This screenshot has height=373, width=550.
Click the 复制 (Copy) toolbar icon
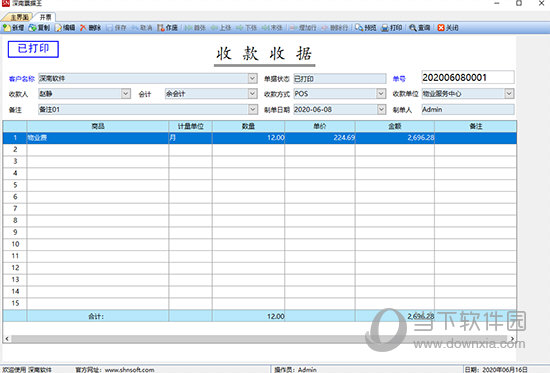click(39, 27)
